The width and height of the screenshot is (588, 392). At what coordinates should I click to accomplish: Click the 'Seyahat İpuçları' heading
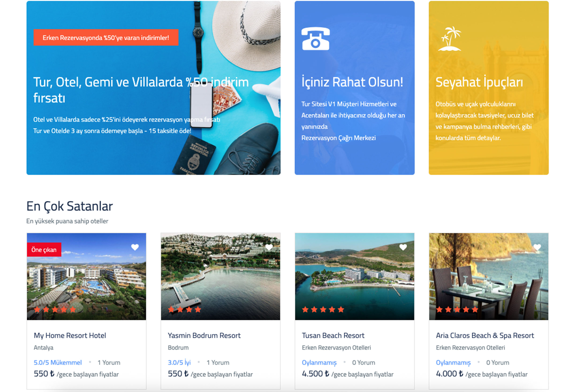click(479, 82)
